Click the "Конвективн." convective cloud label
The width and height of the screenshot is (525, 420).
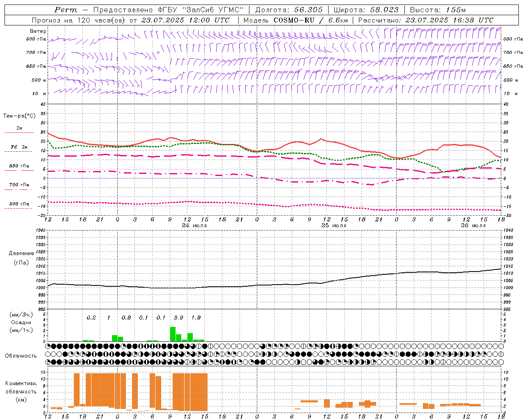21,383
